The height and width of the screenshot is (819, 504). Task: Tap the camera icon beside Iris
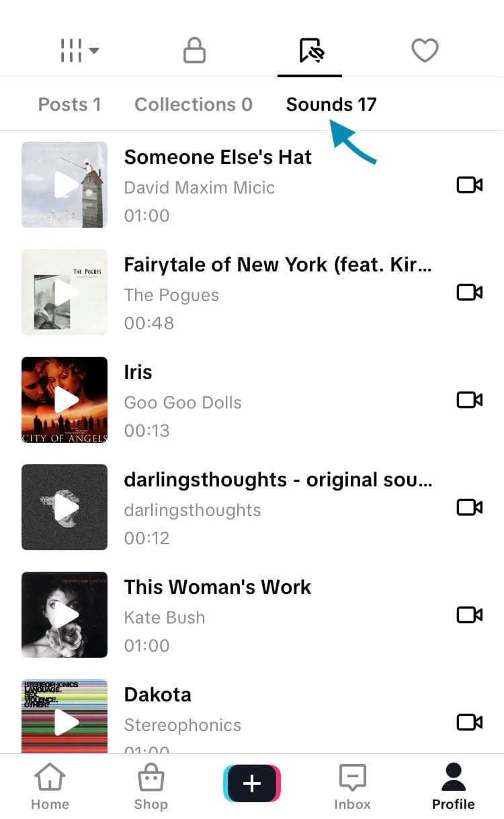click(469, 400)
